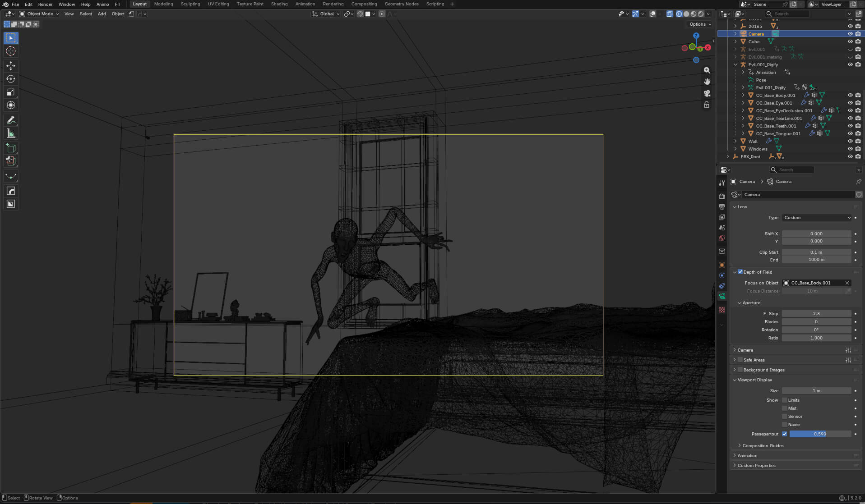Enable the Limits display checkbox

[x=785, y=400]
